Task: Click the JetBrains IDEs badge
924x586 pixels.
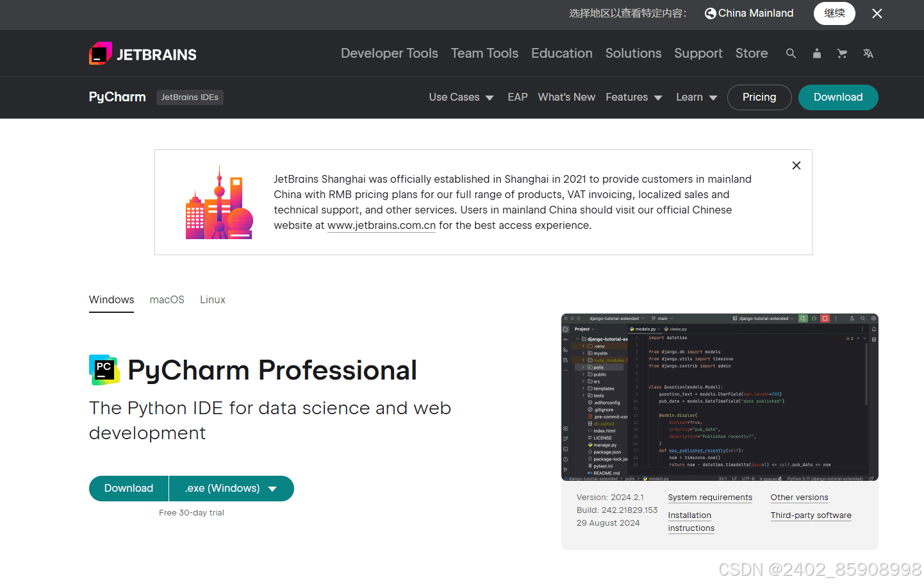Action: [190, 97]
